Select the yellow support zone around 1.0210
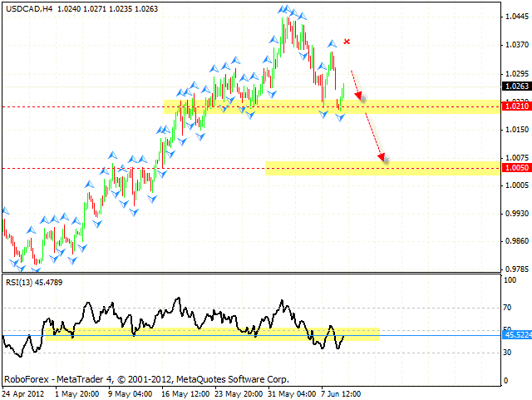 coord(249,106)
